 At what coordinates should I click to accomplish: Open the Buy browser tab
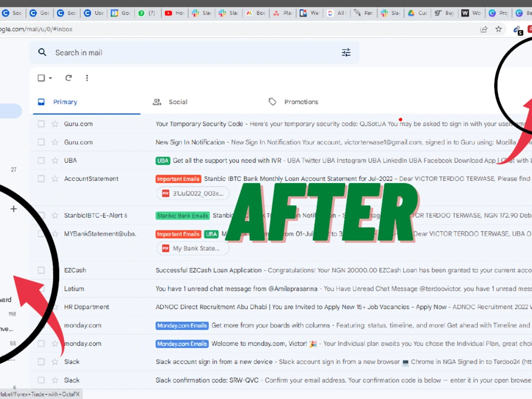pyautogui.click(x=444, y=13)
